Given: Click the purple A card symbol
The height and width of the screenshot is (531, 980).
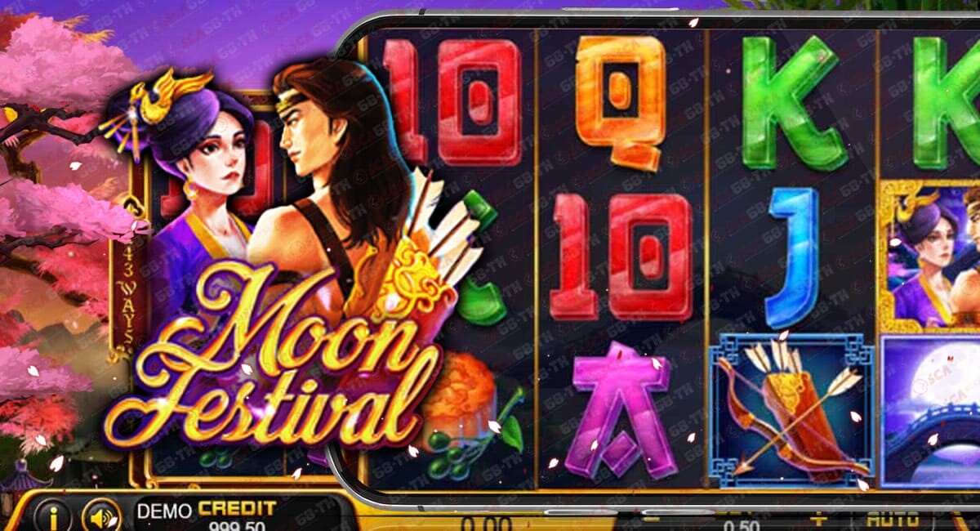Looking at the screenshot, I should pyautogui.click(x=620, y=408).
